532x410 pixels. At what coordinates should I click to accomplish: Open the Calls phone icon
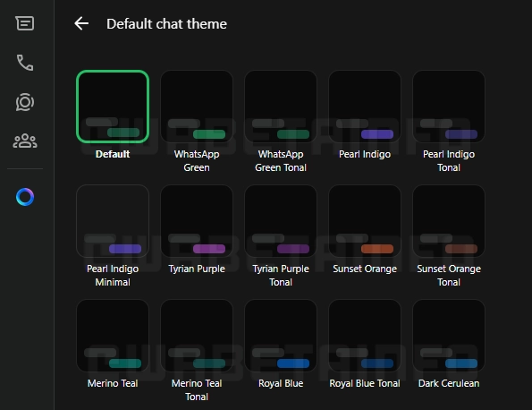25,63
